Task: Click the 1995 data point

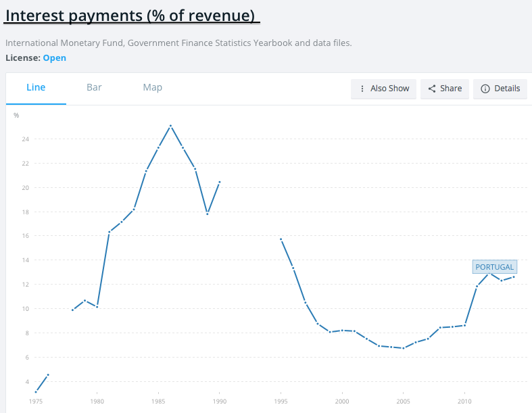Action: click(x=281, y=239)
